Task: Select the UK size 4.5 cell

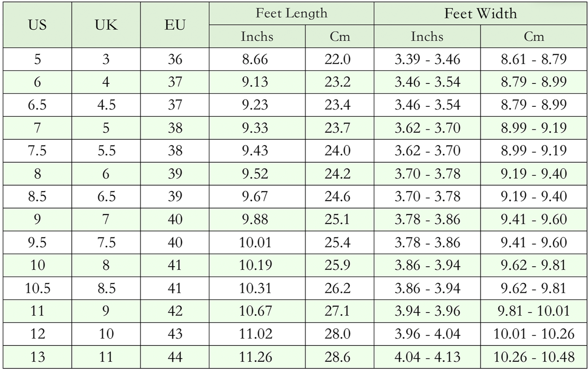Action: 106,105
